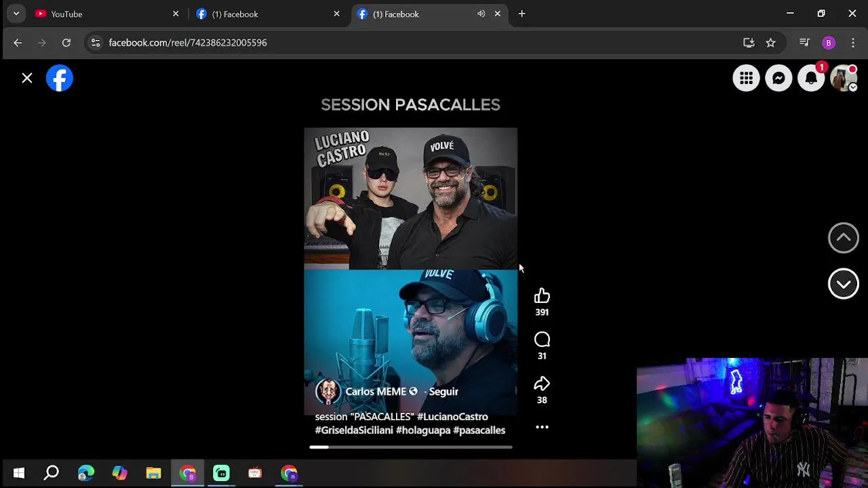This screenshot has height=488, width=868.
Task: Seek in the reel progress bar
Action: [x=411, y=447]
